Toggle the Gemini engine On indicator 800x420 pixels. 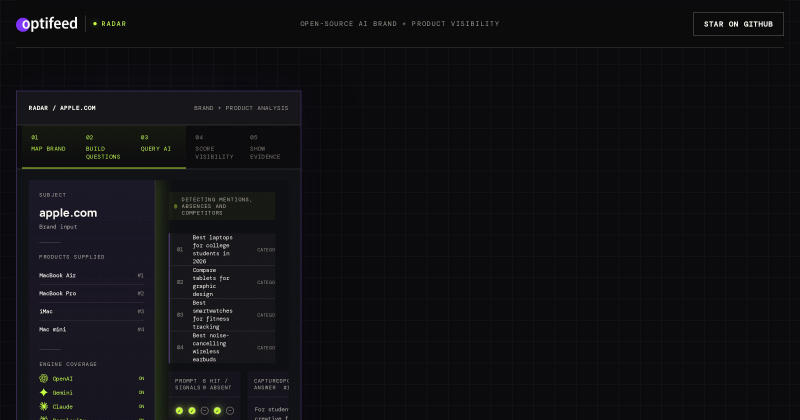coord(141,392)
